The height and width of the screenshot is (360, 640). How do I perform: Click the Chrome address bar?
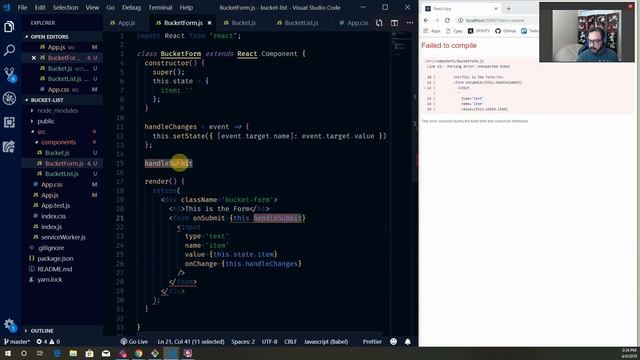click(x=496, y=20)
